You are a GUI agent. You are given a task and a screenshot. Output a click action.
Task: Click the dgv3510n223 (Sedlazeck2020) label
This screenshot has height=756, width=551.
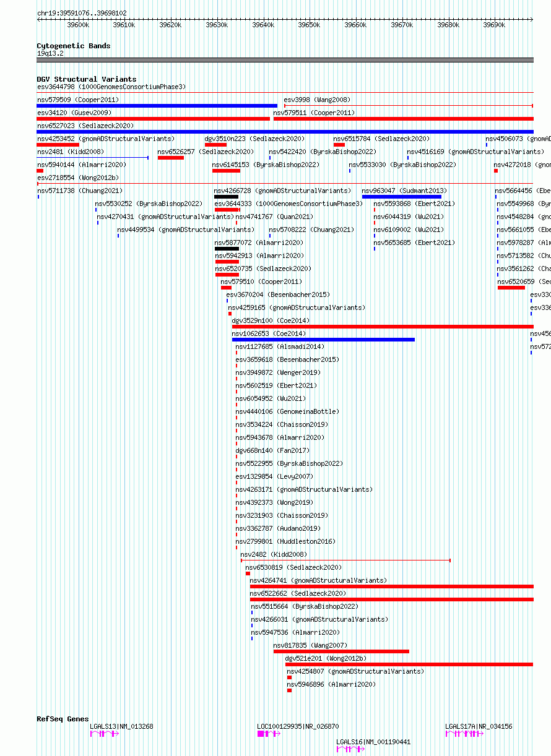(x=254, y=139)
